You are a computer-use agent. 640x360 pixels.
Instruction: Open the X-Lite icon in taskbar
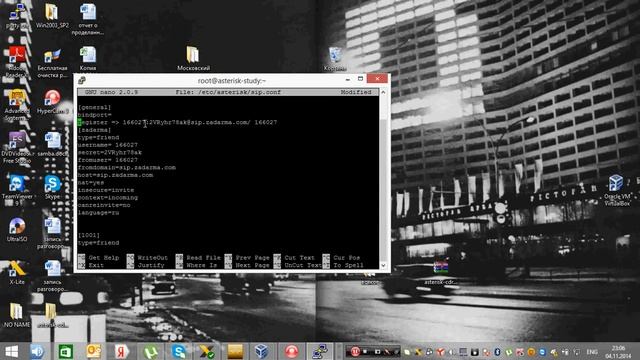(x=207, y=351)
